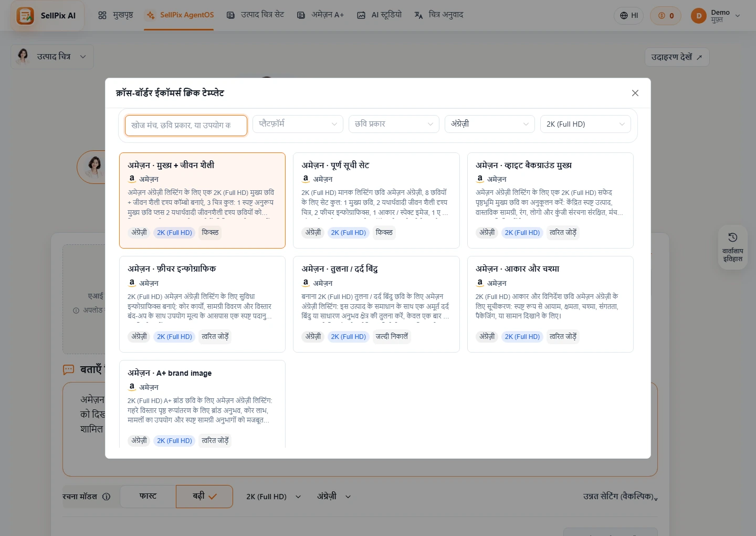756x536 pixels.
Task: Click the रचना मॉडल info icon
Action: point(107,497)
